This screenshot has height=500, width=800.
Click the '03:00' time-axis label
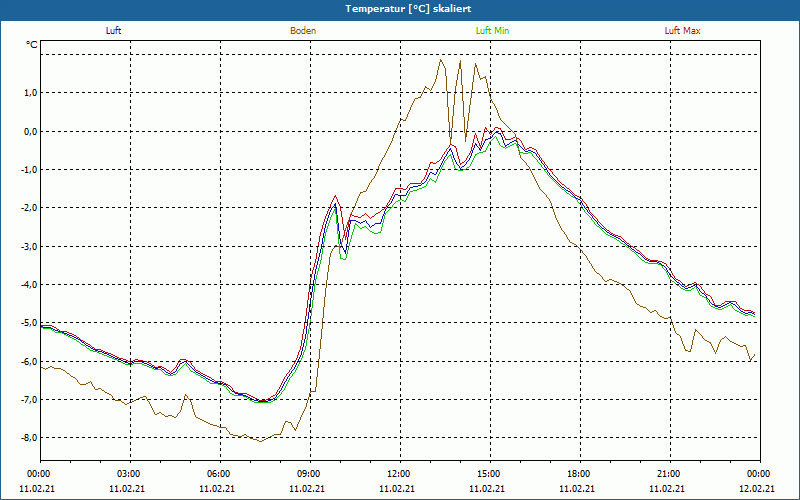pos(131,474)
